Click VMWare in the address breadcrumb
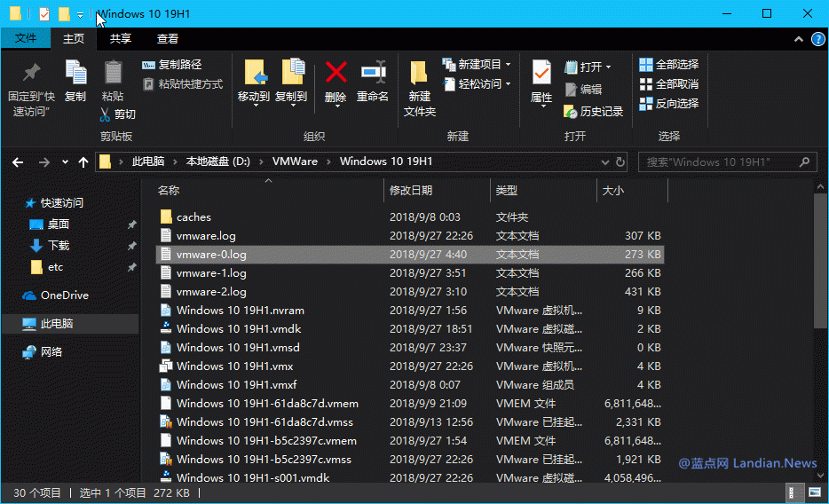Viewport: 829px width, 504px height. coord(295,161)
